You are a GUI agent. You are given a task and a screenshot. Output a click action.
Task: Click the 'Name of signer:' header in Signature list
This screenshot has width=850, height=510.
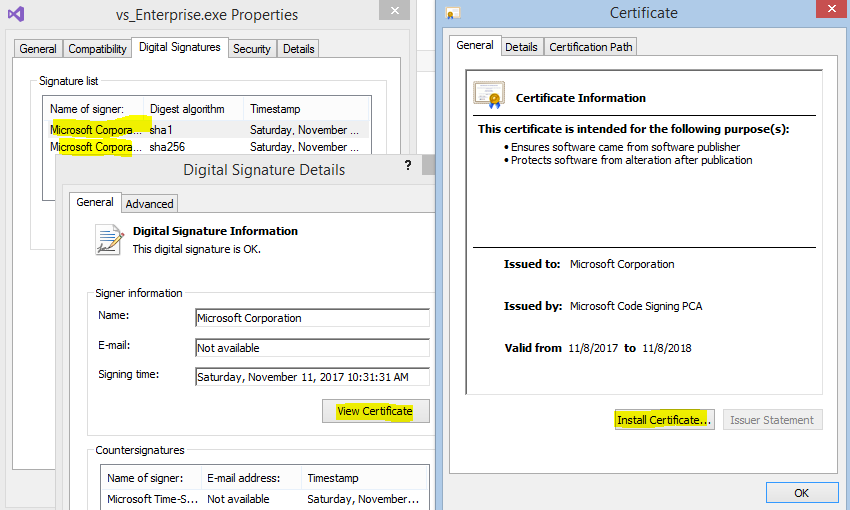94,109
